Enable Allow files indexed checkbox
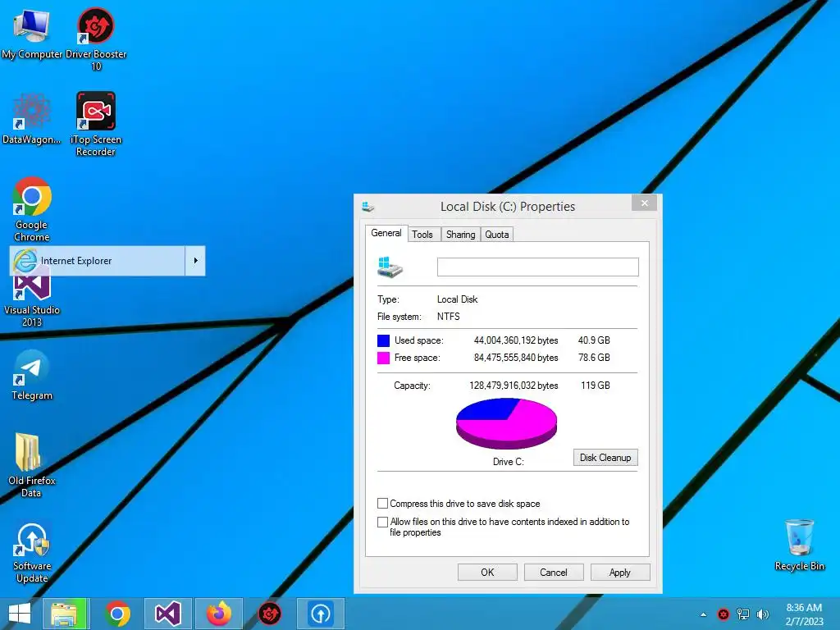 (x=382, y=522)
